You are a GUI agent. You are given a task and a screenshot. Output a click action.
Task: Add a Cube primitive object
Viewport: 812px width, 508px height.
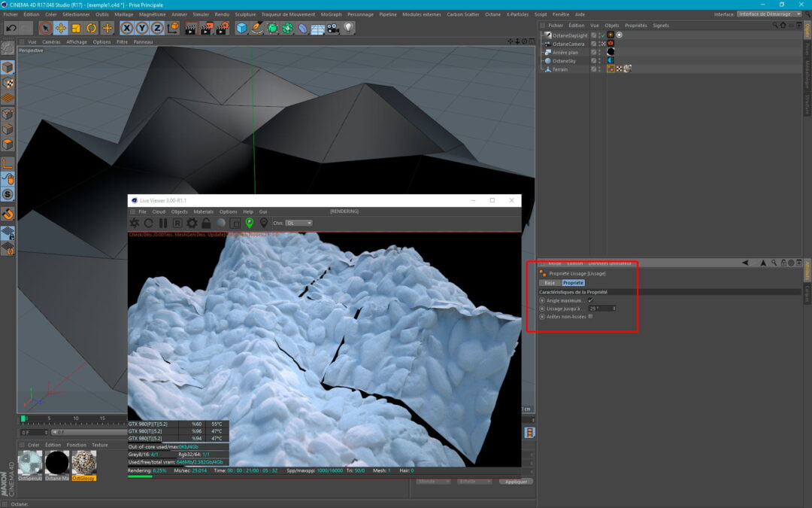241,28
